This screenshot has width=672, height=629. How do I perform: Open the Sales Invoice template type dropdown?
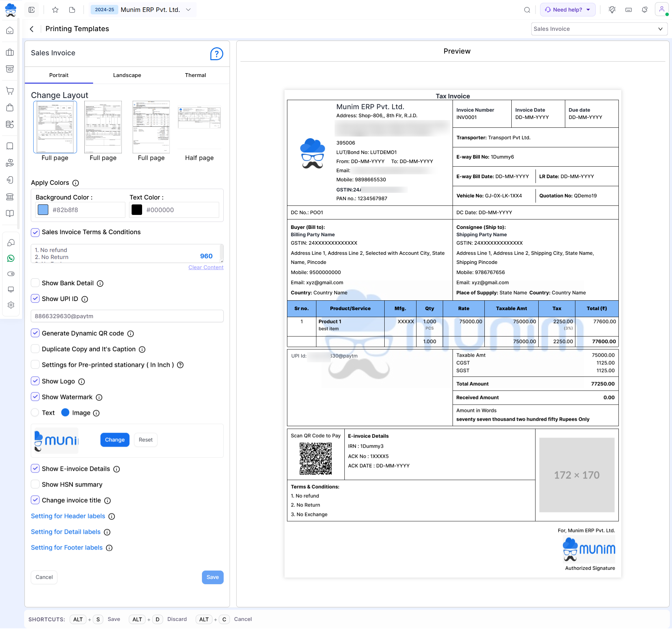click(x=599, y=29)
